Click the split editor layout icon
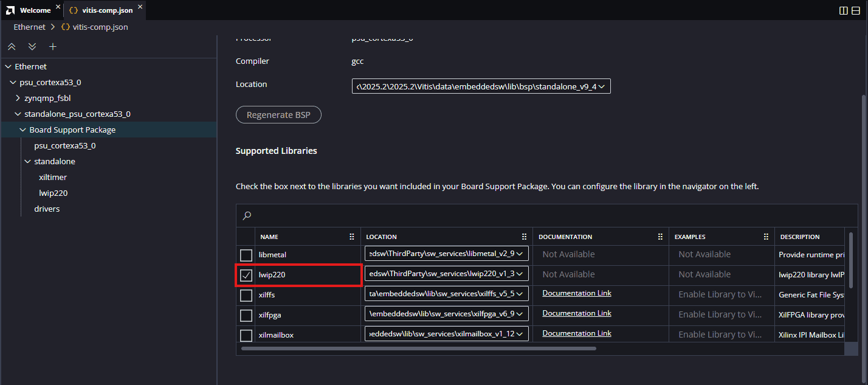Viewport: 868px width, 385px height. (x=844, y=10)
